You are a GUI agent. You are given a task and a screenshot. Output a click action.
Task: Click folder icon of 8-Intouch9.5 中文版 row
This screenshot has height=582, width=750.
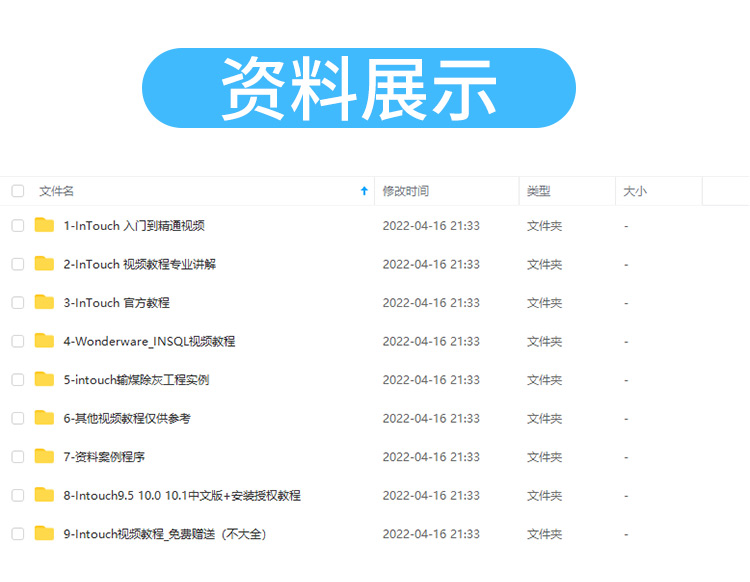[44, 494]
